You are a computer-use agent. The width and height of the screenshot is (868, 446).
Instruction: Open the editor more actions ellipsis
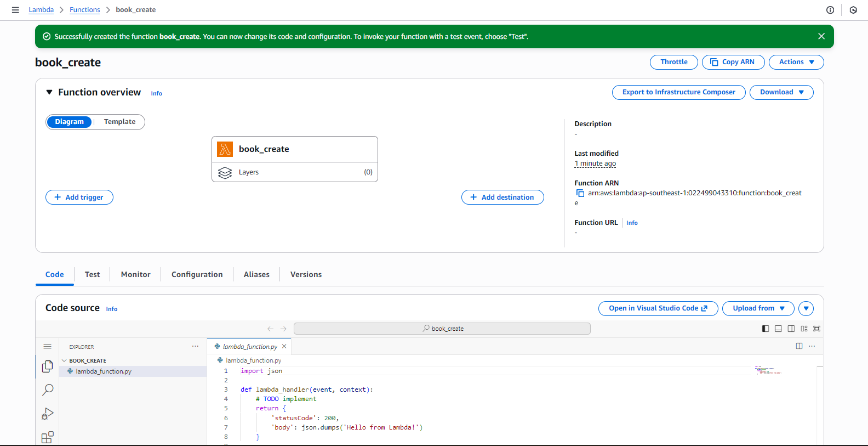[x=812, y=346]
